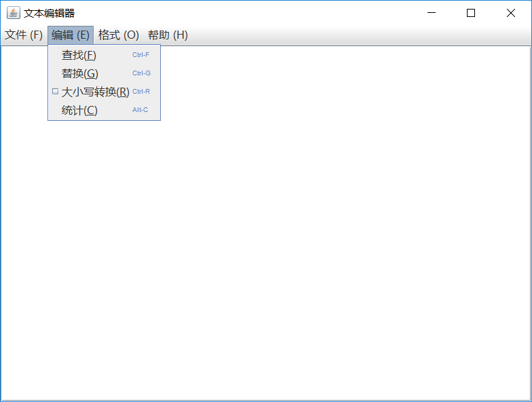Close the 文本编辑器 window
Viewport: 532px width, 402px height.
[x=510, y=13]
